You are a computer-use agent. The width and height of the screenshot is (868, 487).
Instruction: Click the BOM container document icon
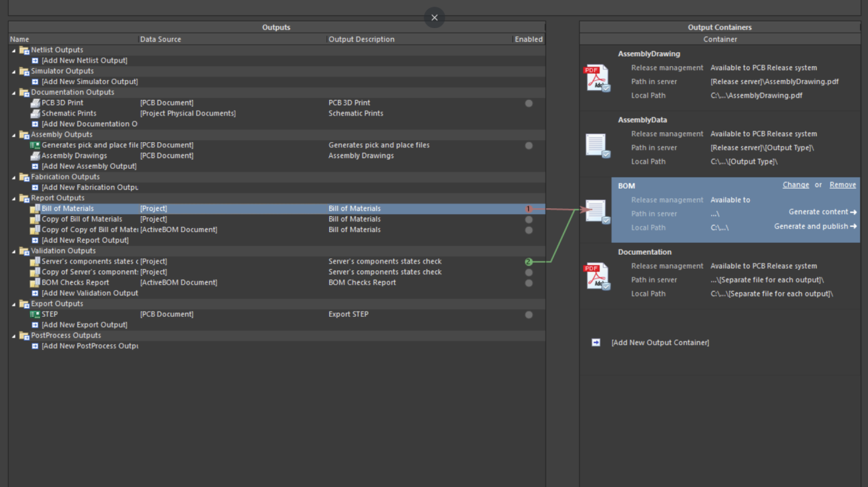pos(596,211)
